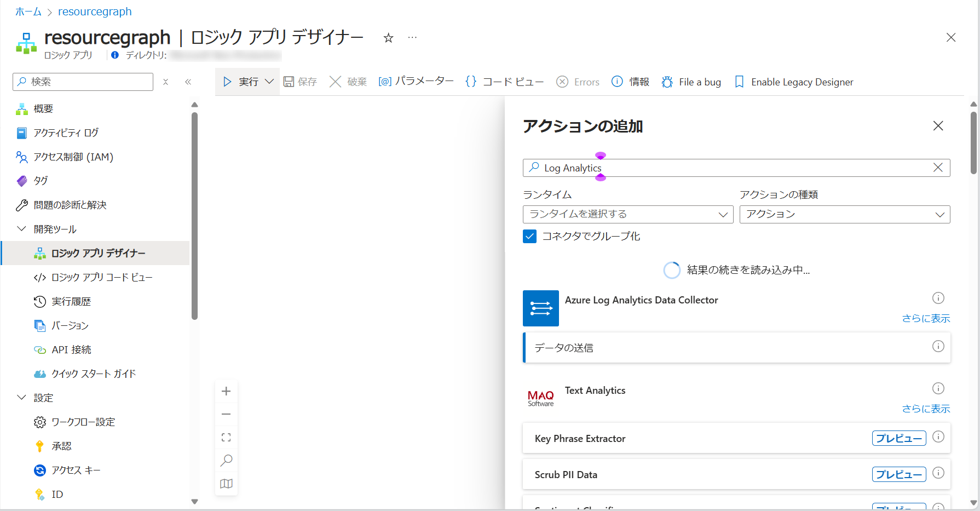Collapse the sidebar with double chevron
Screen dimensions: 980x511
pos(188,82)
